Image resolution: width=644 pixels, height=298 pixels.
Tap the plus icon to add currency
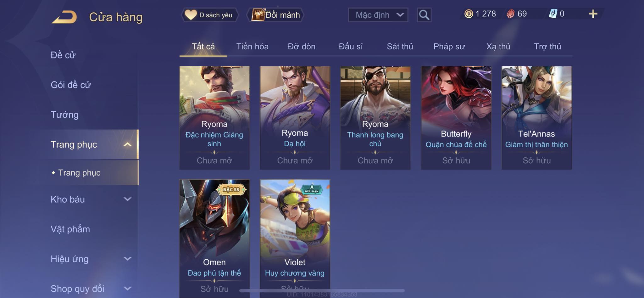click(x=593, y=14)
